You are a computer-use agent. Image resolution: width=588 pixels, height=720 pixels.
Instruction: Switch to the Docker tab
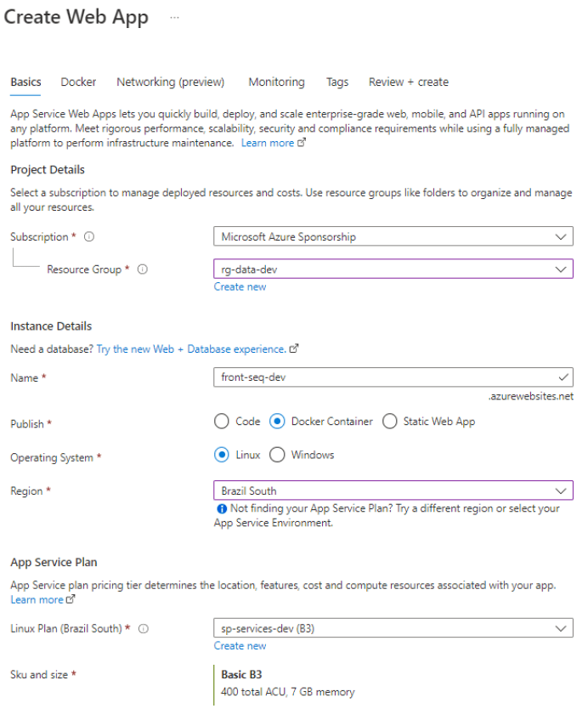click(x=78, y=82)
